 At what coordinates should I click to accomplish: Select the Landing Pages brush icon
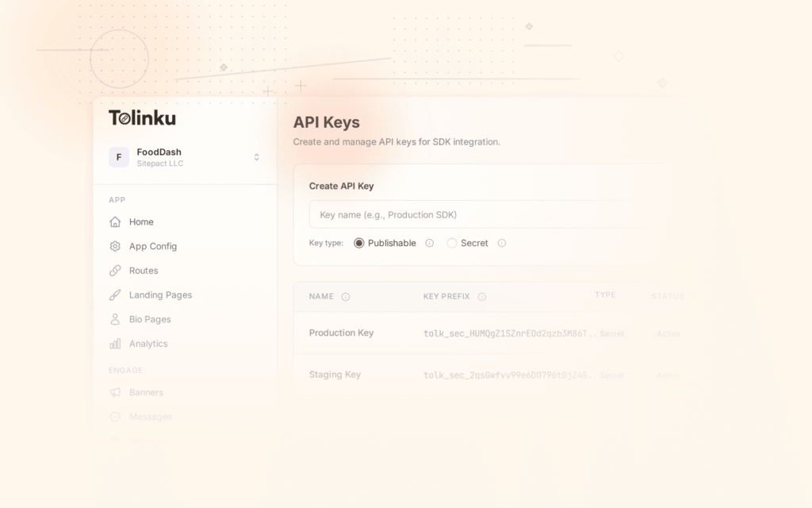tap(114, 294)
